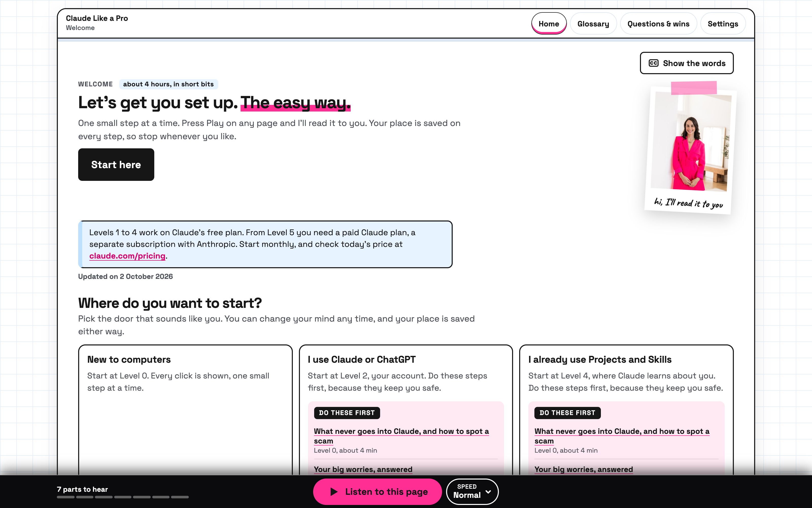Open the Settings tab
Viewport: 812px width, 508px height.
click(x=723, y=24)
